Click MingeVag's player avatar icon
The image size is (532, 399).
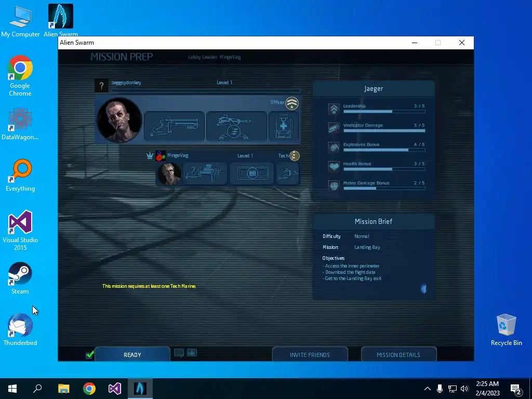point(160,156)
